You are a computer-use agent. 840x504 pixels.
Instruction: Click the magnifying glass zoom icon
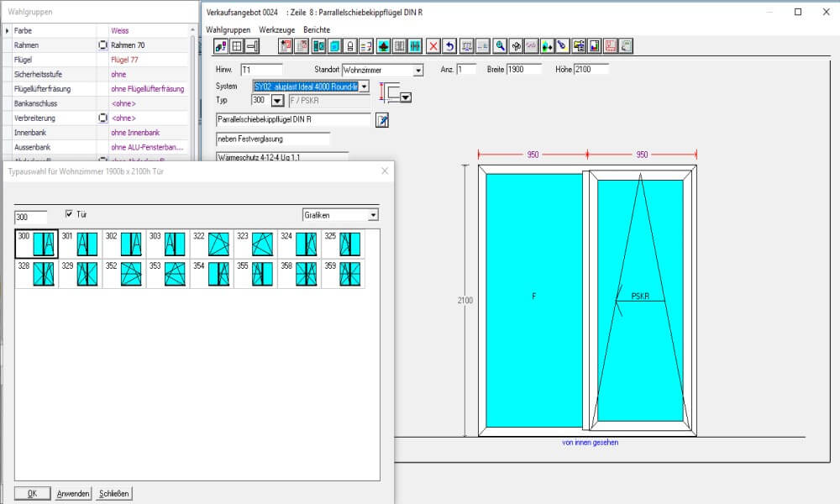pos(500,46)
